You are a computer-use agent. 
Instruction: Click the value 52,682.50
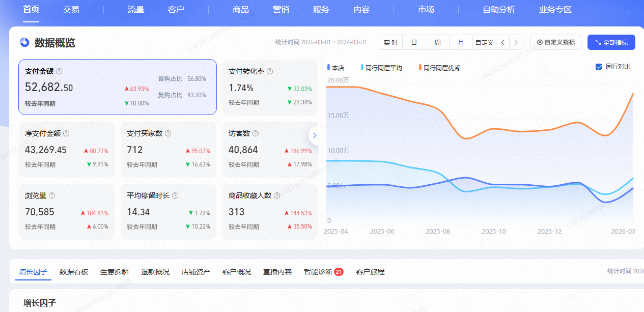tap(49, 88)
